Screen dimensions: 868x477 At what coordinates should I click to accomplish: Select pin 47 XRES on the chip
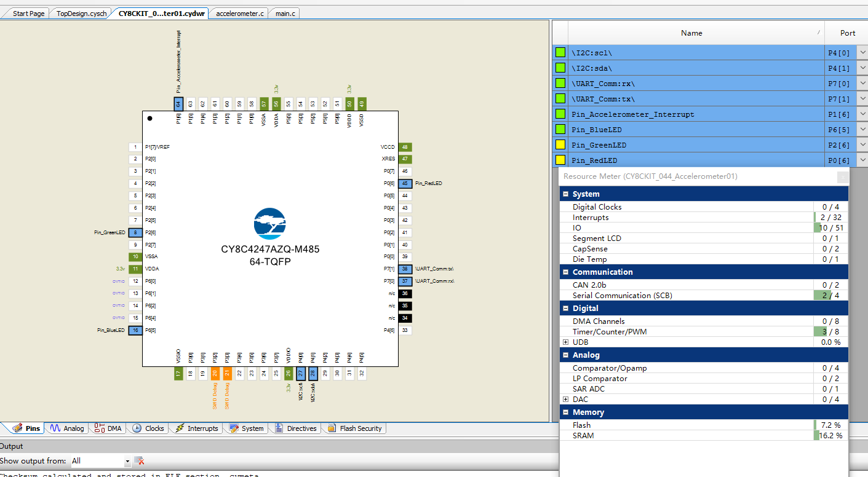click(405, 159)
